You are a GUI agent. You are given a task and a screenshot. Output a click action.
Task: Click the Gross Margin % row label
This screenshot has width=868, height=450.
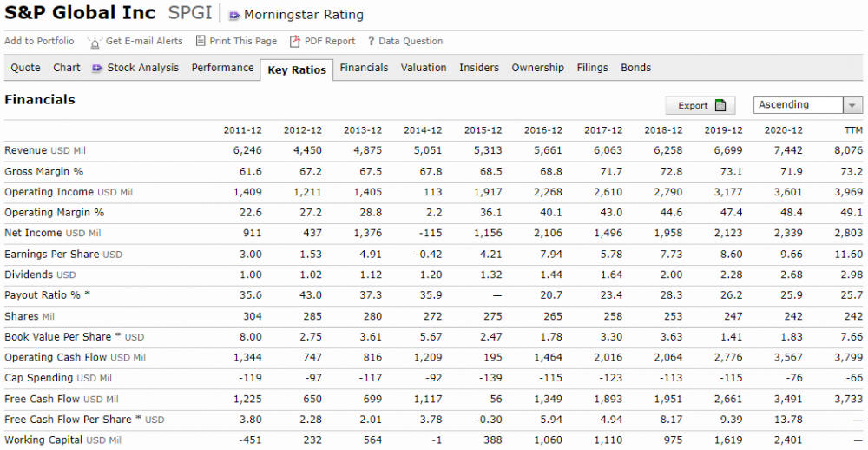[x=43, y=172]
